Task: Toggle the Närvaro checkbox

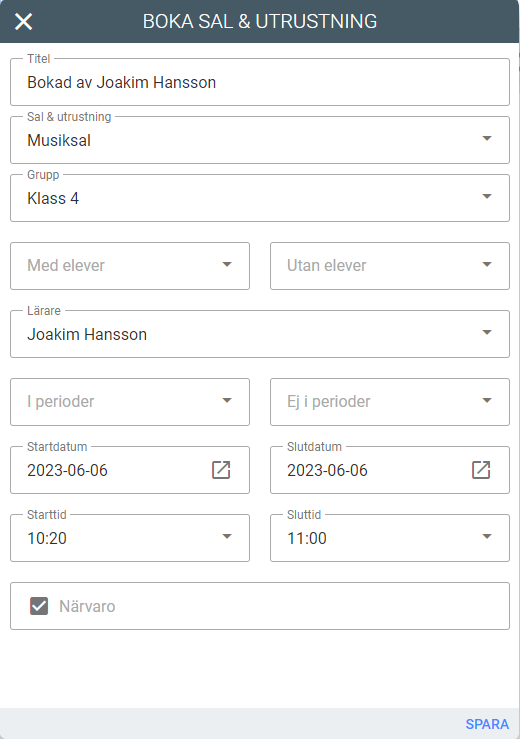Action: click(39, 606)
